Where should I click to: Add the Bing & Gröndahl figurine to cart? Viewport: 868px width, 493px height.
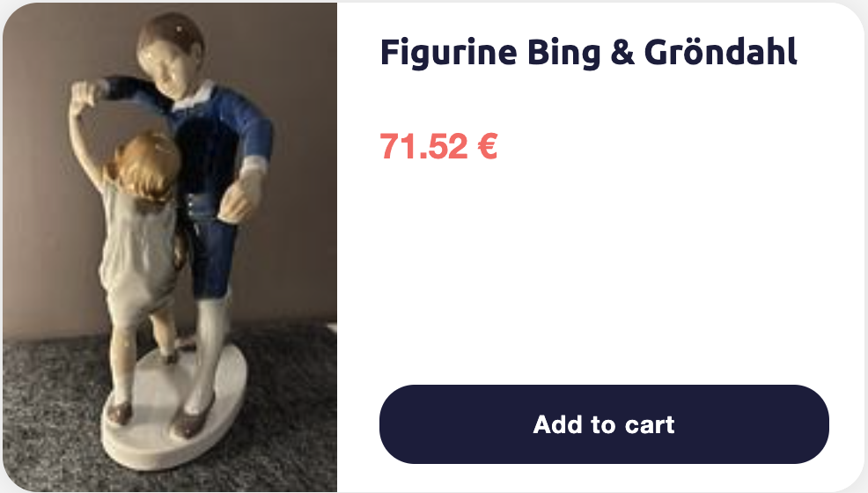point(604,424)
